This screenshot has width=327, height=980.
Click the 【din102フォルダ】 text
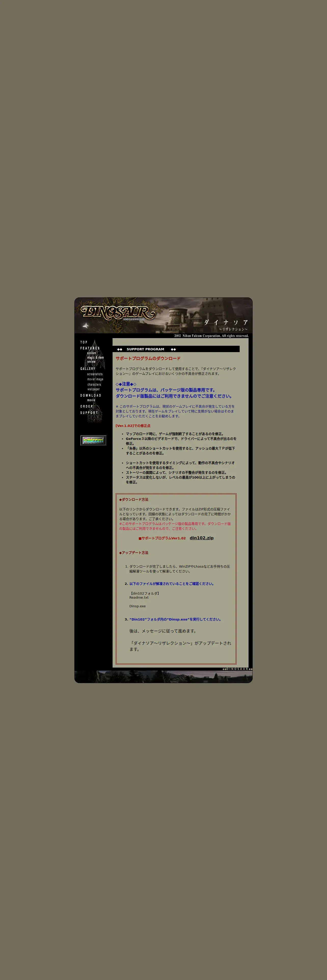click(145, 594)
